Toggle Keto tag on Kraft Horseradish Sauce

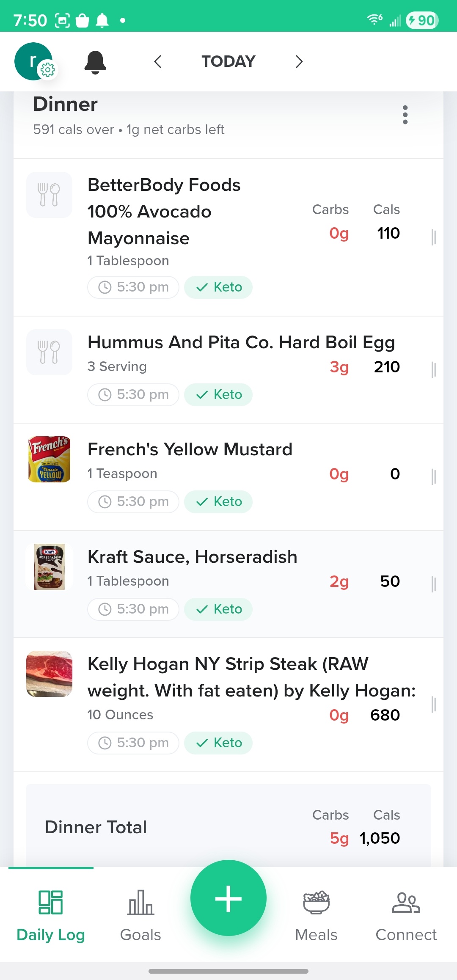[x=218, y=609]
